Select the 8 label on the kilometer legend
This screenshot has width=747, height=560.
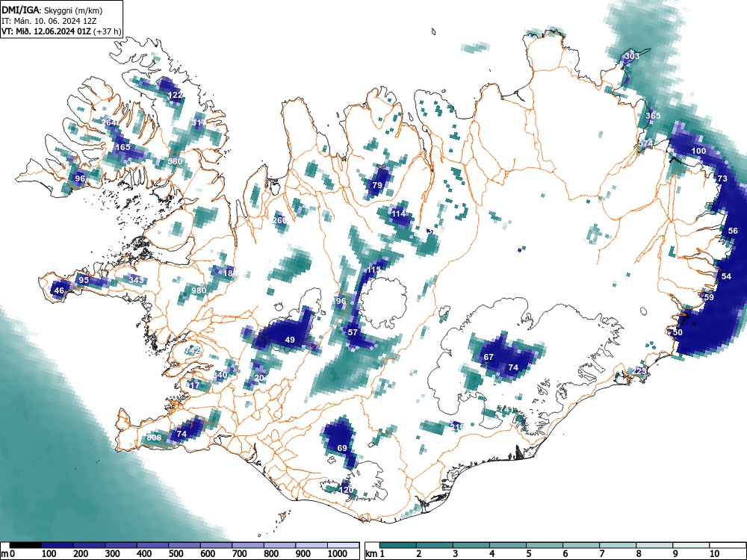coord(639,554)
